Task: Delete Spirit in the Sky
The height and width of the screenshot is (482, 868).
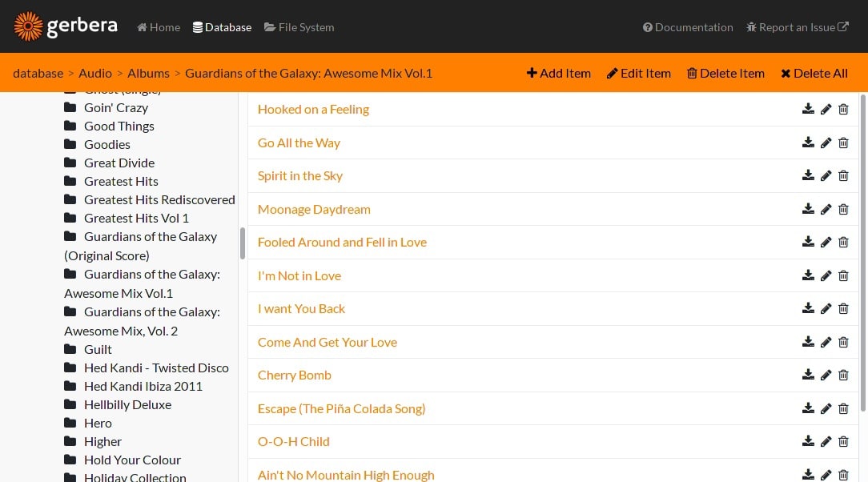Action: coord(843,175)
